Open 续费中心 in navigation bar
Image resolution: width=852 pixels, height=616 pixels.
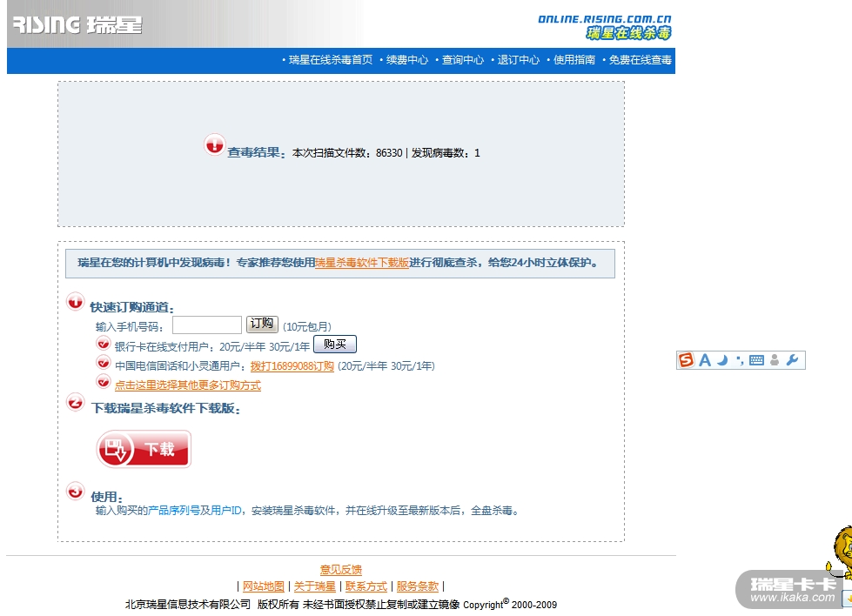(407, 60)
